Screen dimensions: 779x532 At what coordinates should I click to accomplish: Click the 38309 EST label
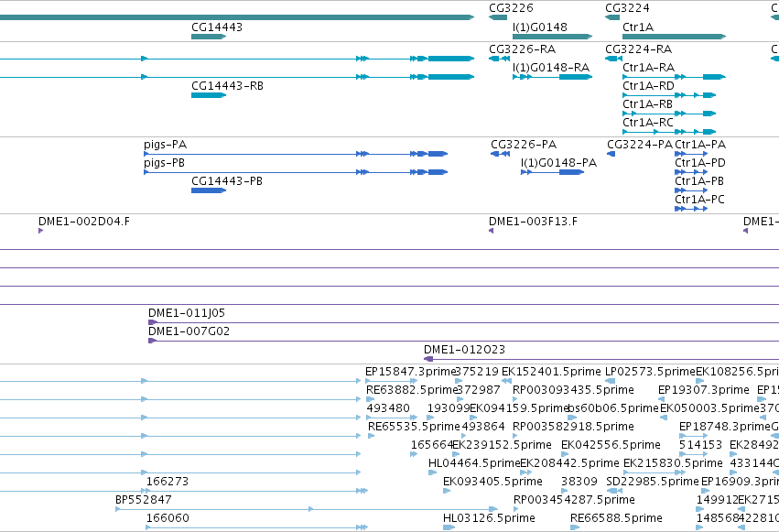point(579,482)
